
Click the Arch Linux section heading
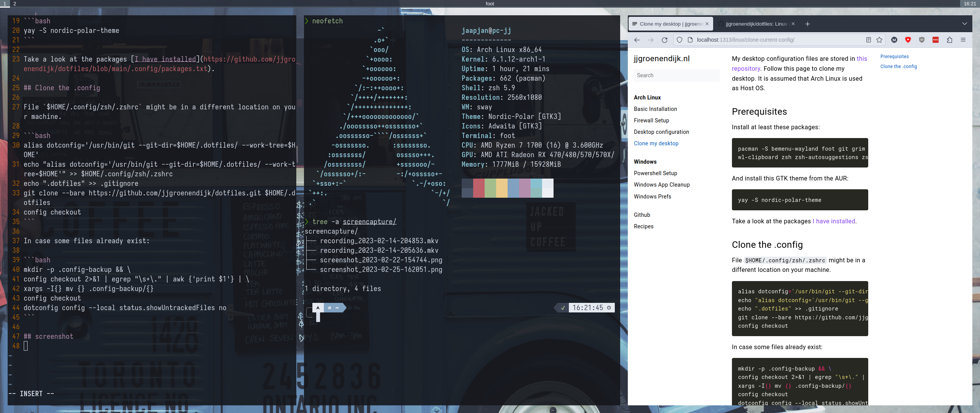[x=647, y=98]
